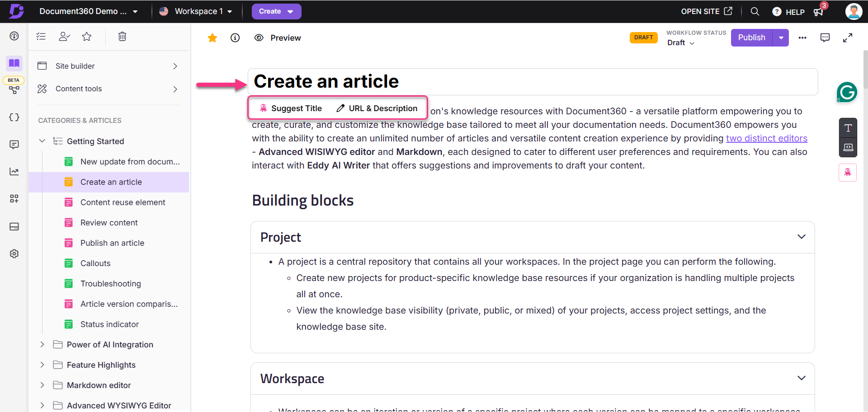Open the Publish dropdown arrow
Screen dimensions: 868x412
pyautogui.click(x=781, y=37)
